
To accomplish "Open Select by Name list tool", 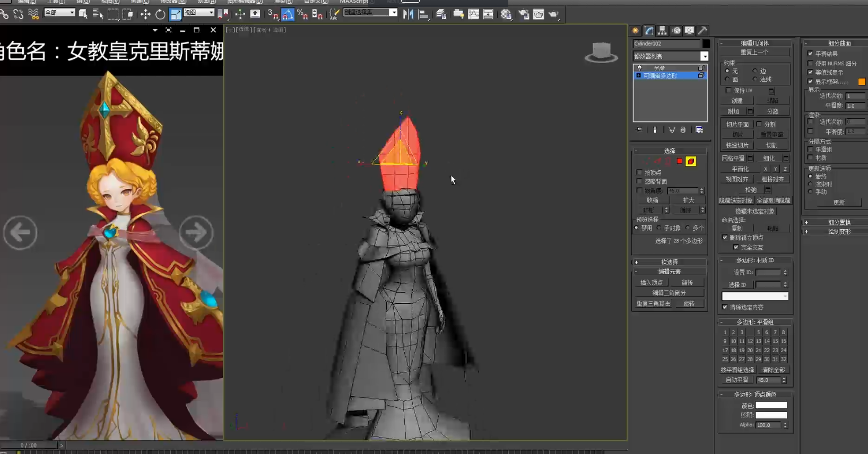I will (98, 14).
